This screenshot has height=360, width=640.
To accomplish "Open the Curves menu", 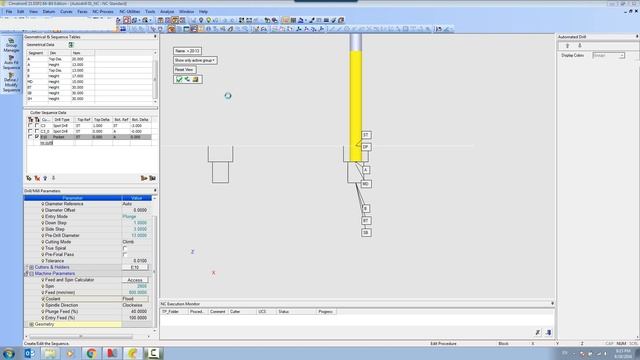I will 66,11.
